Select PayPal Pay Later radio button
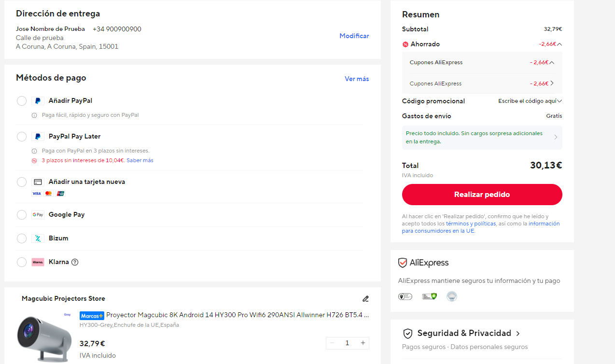This screenshot has height=364, width=615. coord(22,137)
